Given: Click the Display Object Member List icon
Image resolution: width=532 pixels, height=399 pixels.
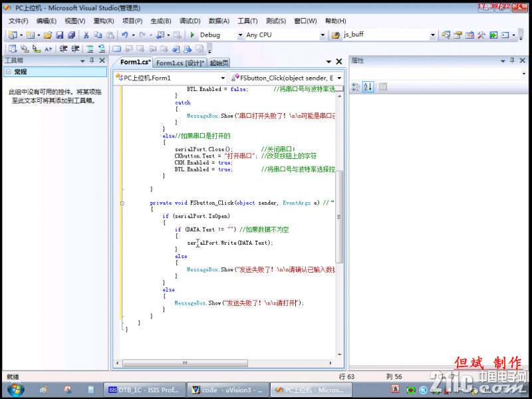Looking at the screenshot, I should click(x=13, y=49).
